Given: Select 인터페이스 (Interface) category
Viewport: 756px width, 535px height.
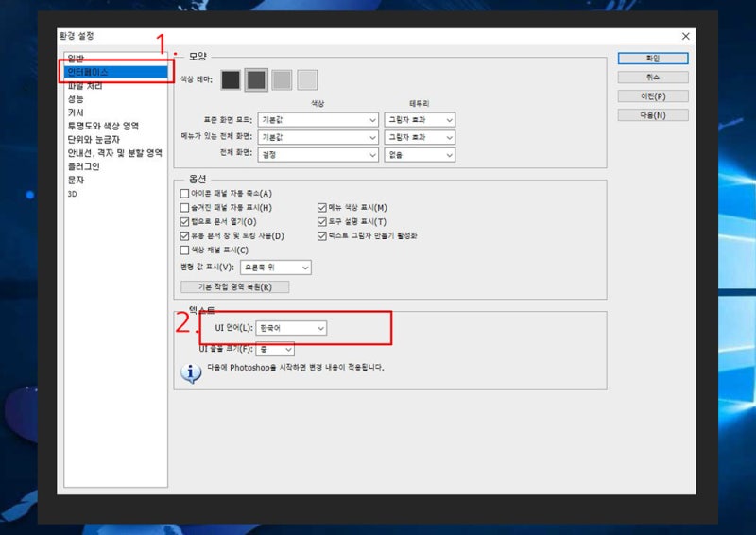Looking at the screenshot, I should 115,72.
